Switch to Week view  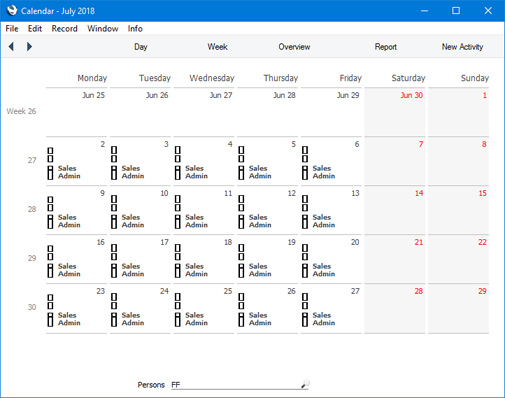click(217, 47)
